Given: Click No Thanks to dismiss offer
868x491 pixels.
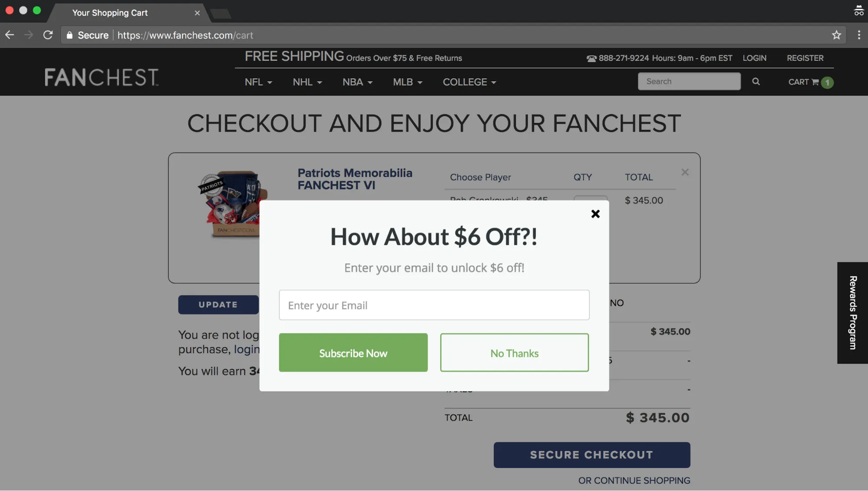Looking at the screenshot, I should tap(514, 352).
